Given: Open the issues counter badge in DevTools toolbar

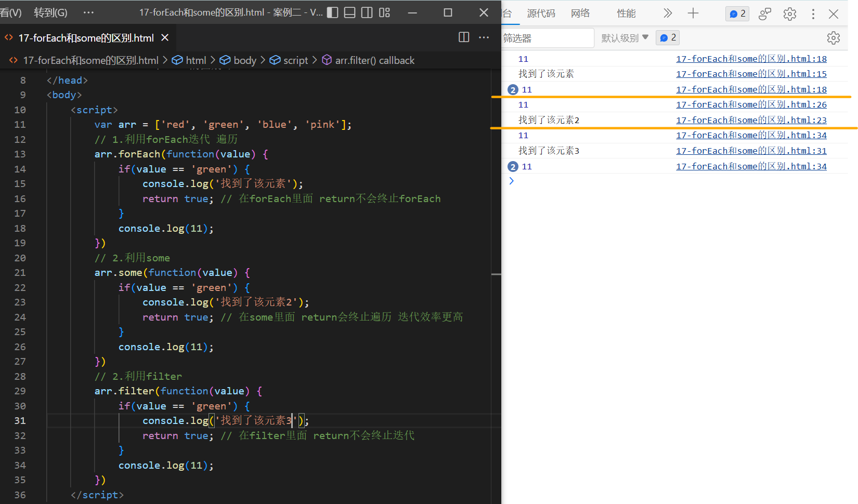Looking at the screenshot, I should point(737,14).
